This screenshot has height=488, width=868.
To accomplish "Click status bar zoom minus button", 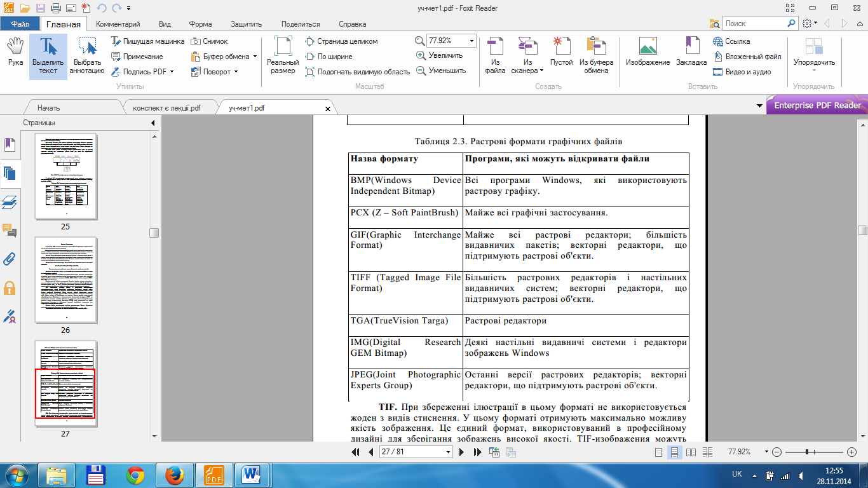I will [776, 452].
